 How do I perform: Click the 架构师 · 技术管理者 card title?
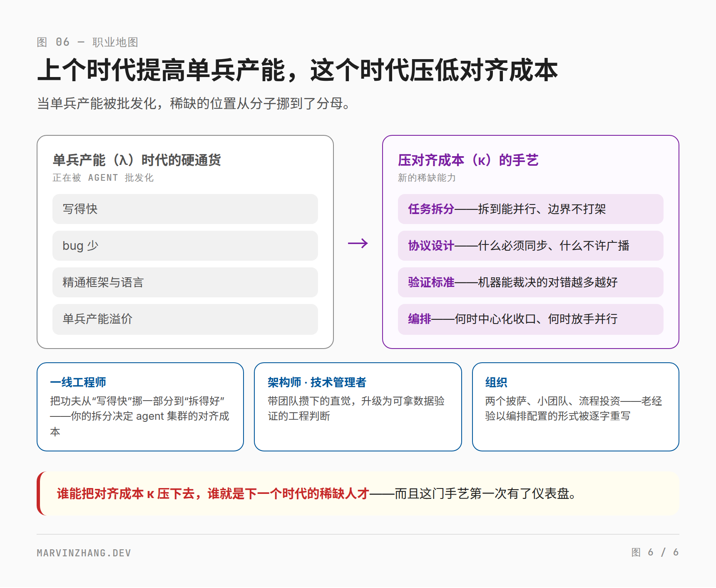(x=317, y=382)
